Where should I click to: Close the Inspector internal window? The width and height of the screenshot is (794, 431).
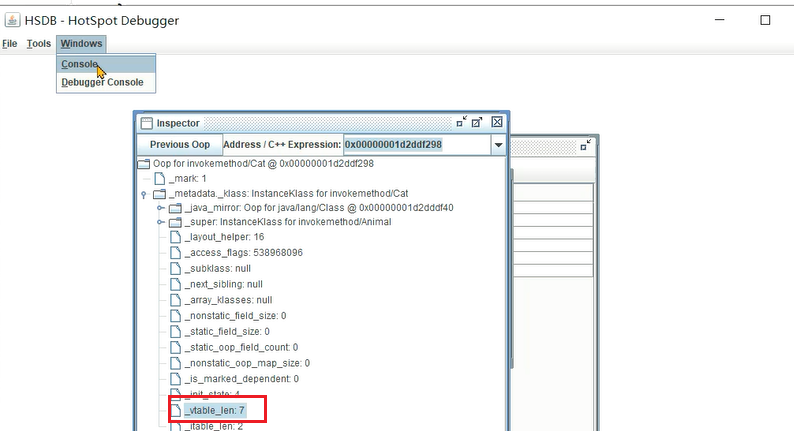[x=496, y=122]
